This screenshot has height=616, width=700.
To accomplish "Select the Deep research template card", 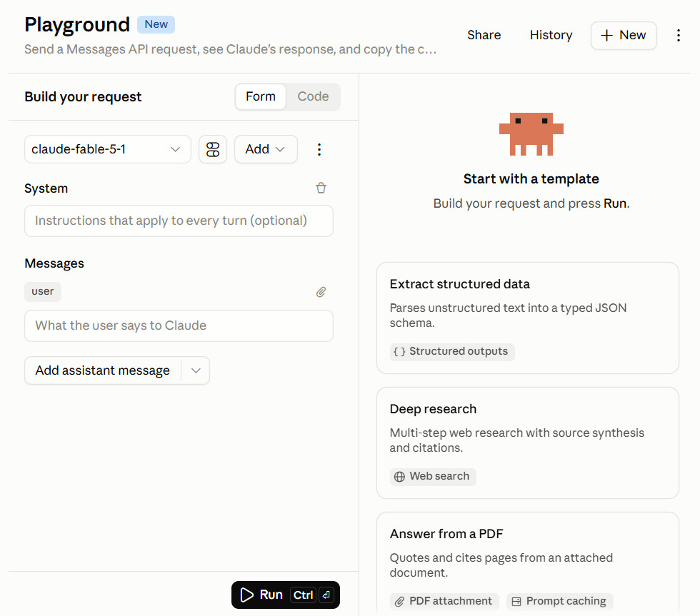I will (528, 443).
